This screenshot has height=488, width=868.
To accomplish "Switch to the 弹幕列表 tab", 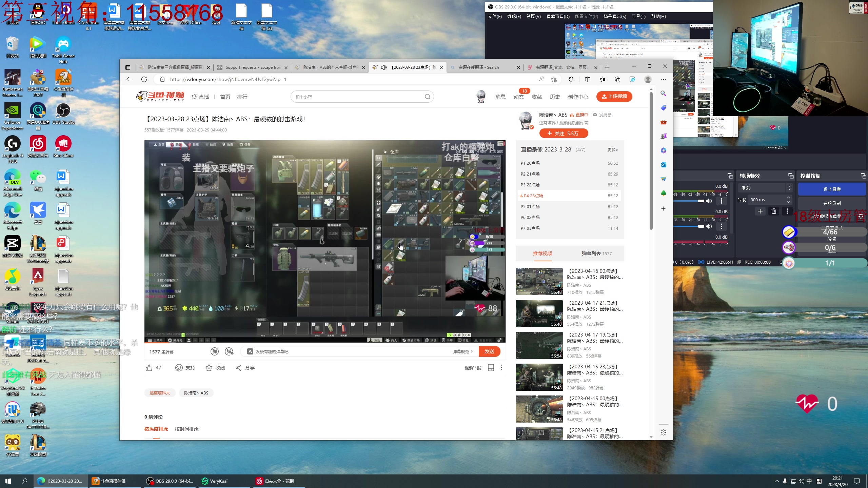I will click(597, 253).
